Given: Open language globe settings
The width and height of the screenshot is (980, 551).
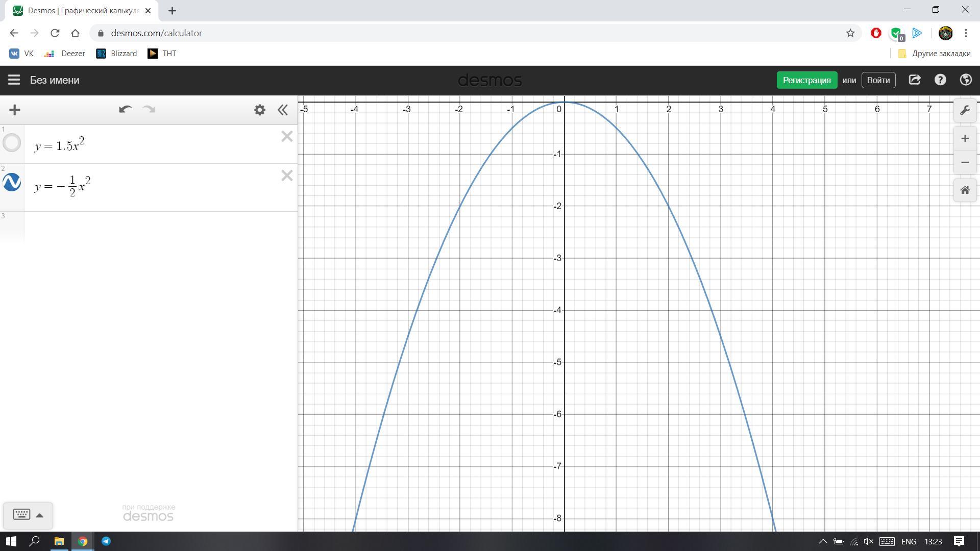Looking at the screenshot, I should click(965, 80).
